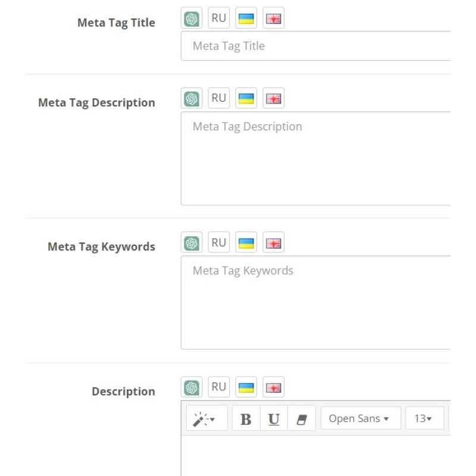Generate Meta Tag Title using ChatGPT icon
This screenshot has height=476, width=476.
tap(191, 17)
